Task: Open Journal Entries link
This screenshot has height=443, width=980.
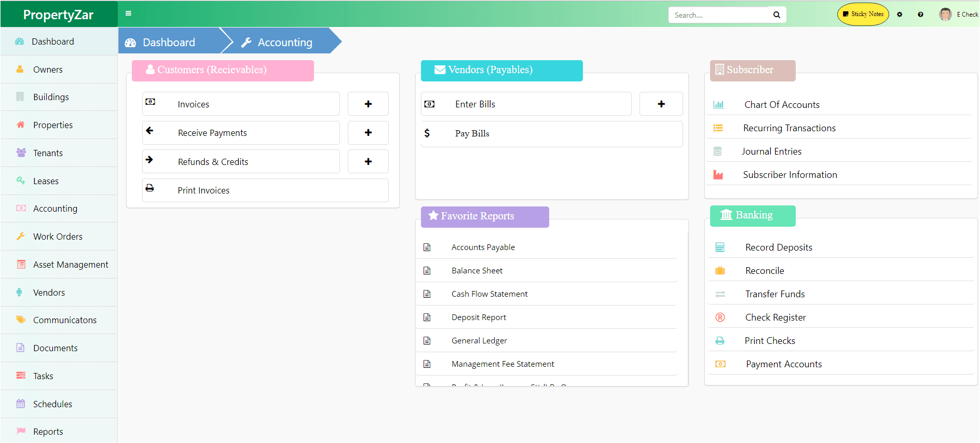Action: coord(771,151)
